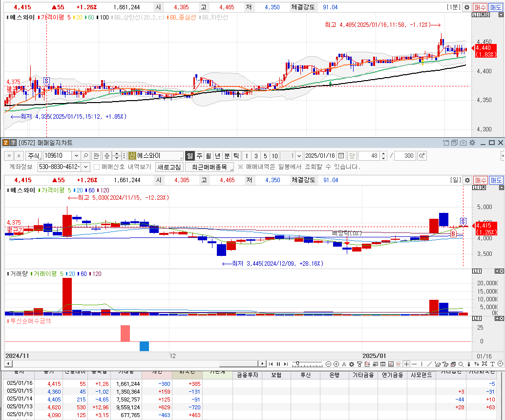The height and width of the screenshot is (420, 505).
Task: Click the up-down arrows swap icon
Action: click(477, 364)
